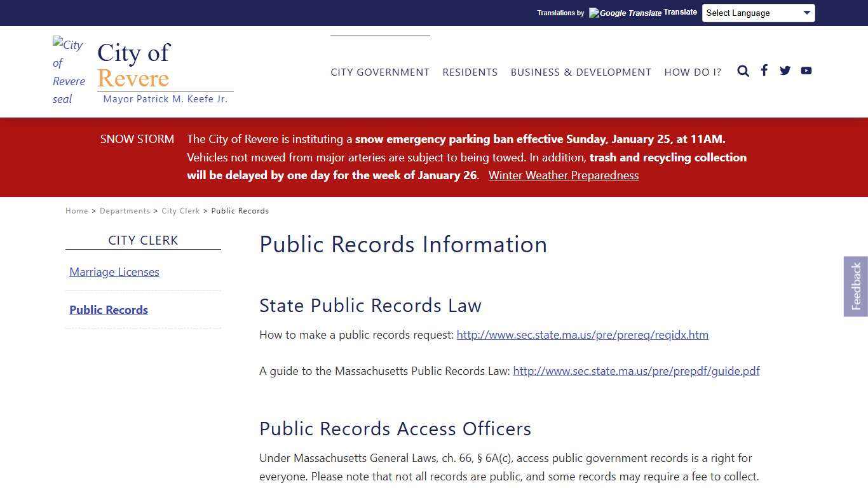Click the City of Revere header text

133,65
